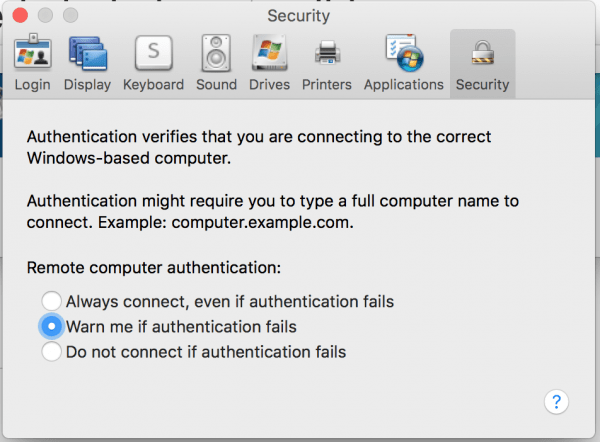
Task: Enable Do not connect radio button
Action: tap(52, 351)
